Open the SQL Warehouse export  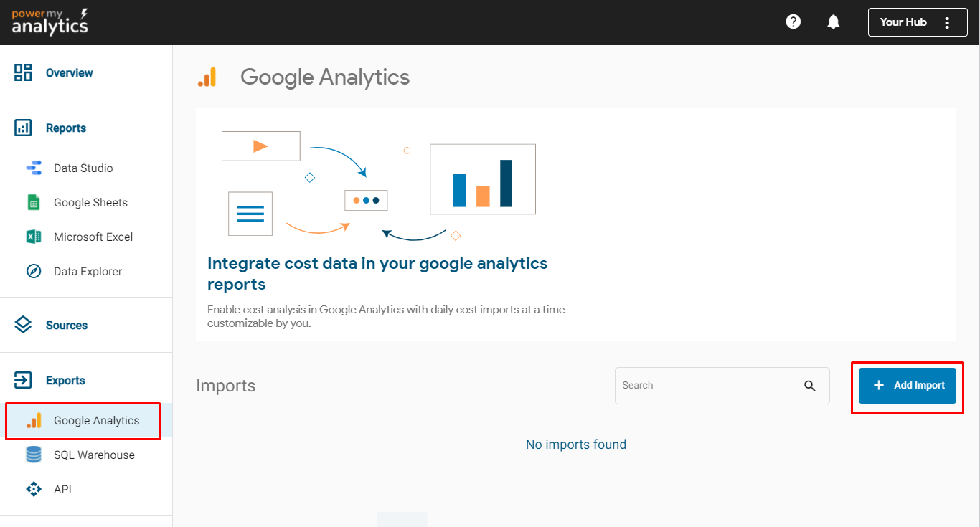(x=94, y=455)
